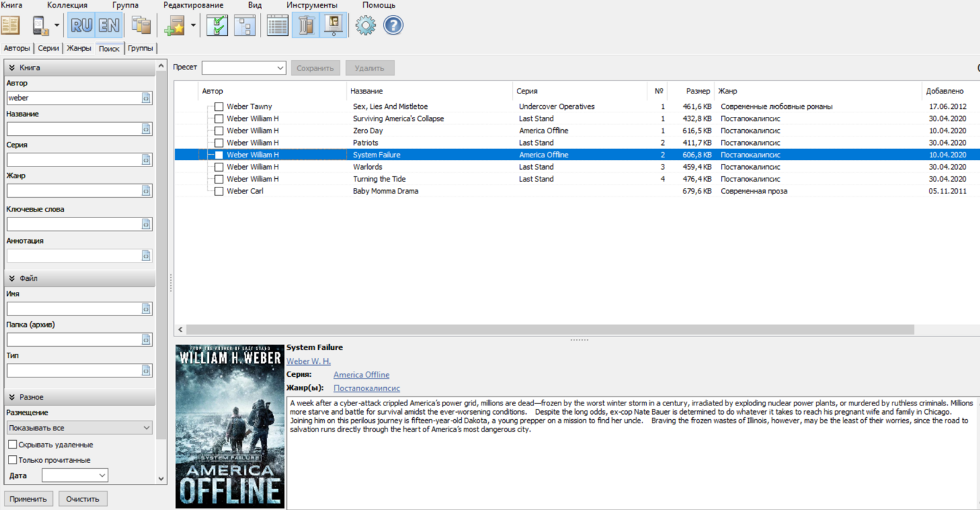Click the Применить button
Viewport: 980px width, 510px height.
(x=28, y=499)
